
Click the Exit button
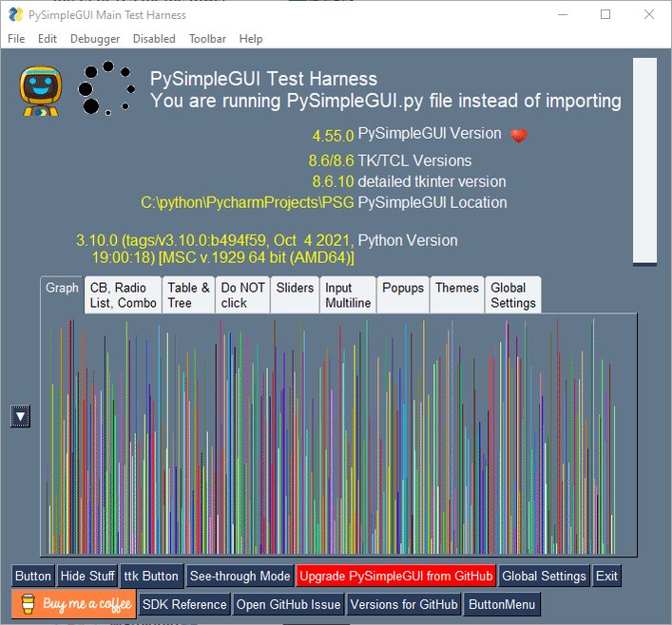[x=606, y=576]
